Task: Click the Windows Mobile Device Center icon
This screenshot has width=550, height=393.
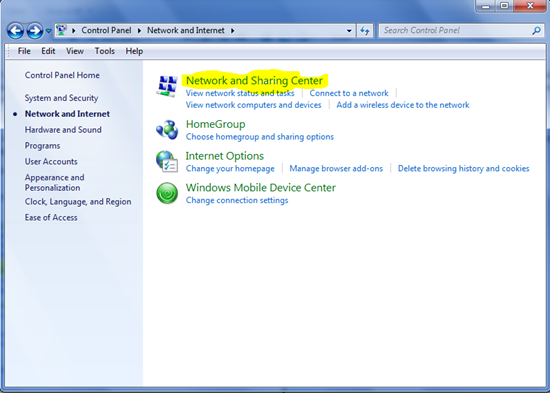Action: (167, 193)
